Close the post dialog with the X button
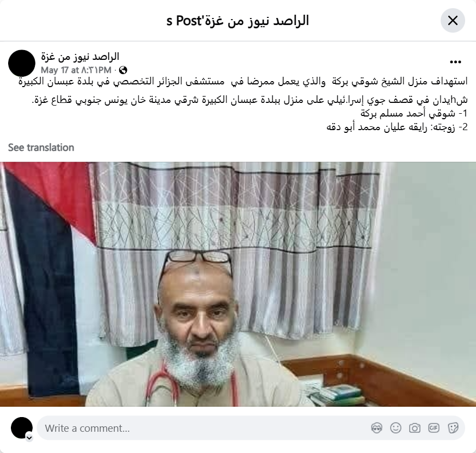 (x=453, y=21)
